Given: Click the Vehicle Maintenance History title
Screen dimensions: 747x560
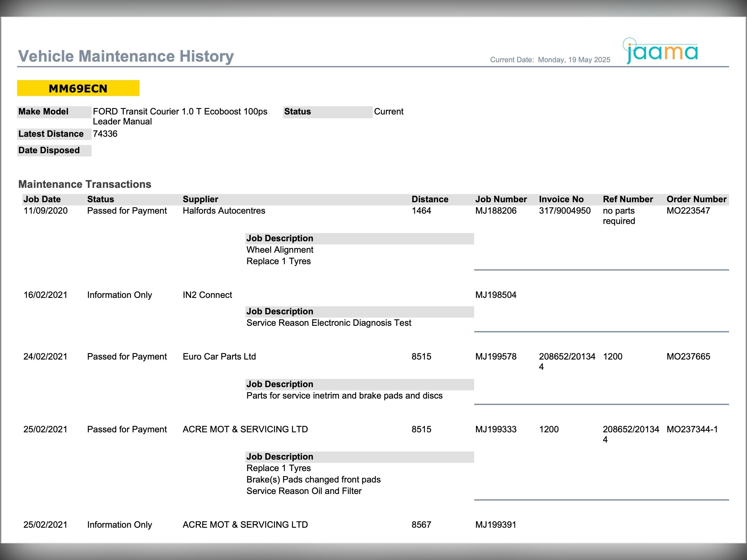Looking at the screenshot, I should pyautogui.click(x=126, y=56).
